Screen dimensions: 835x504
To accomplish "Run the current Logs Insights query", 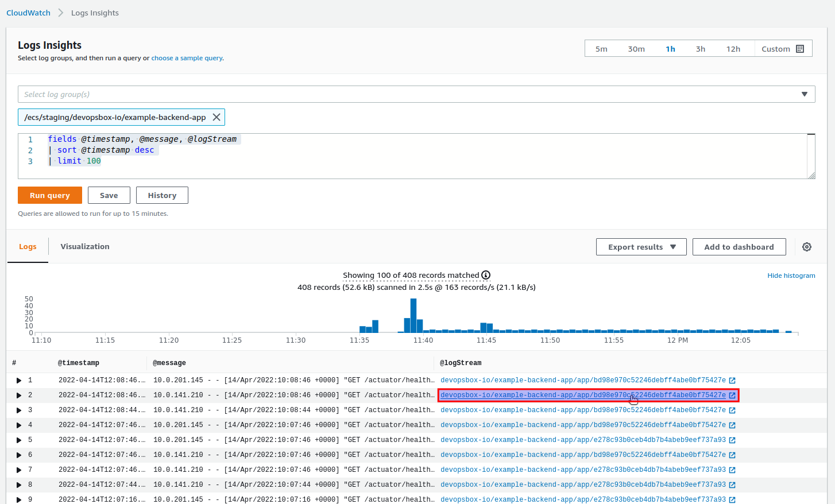I will click(x=50, y=195).
